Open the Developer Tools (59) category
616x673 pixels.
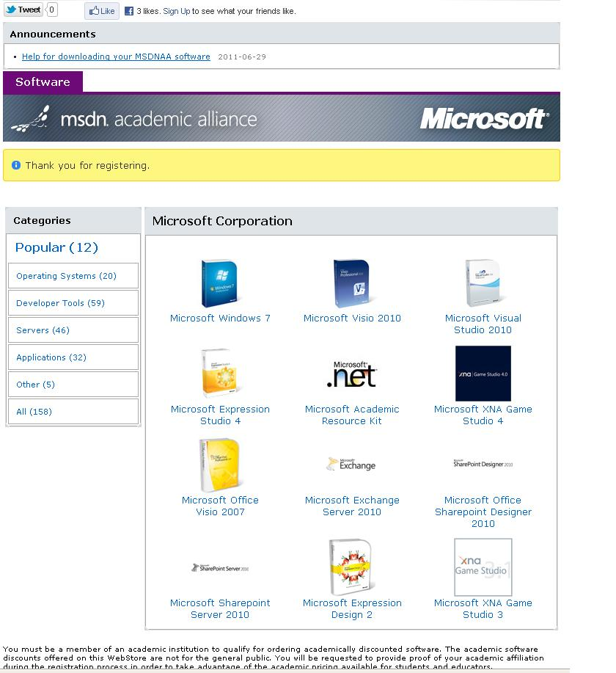click(73, 303)
